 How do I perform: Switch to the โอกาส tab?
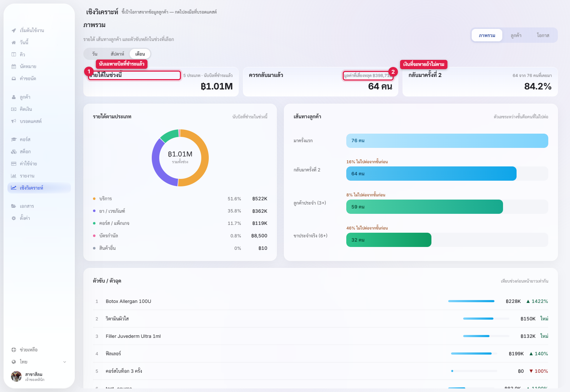543,35
